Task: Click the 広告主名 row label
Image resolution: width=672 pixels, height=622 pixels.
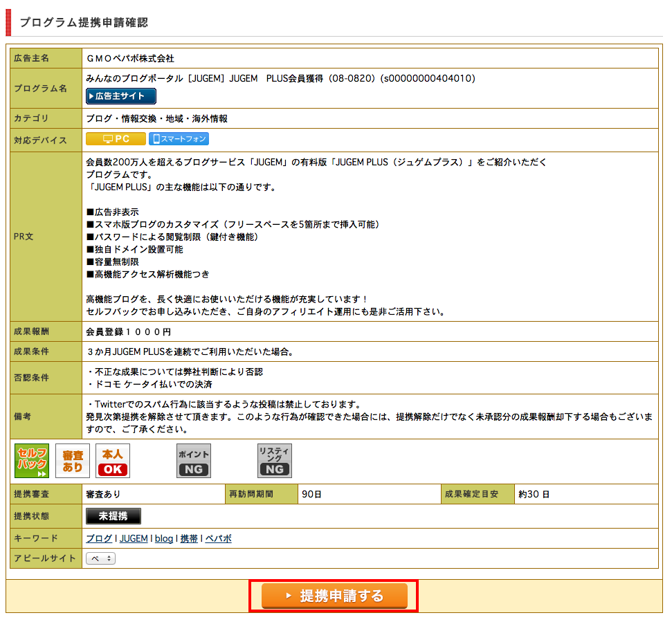Action: pyautogui.click(x=31, y=58)
